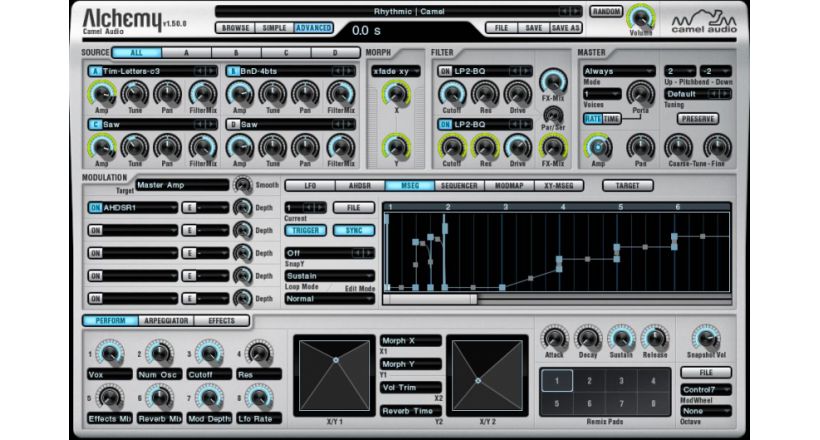Click the BROWSE button
This screenshot has width=820, height=440.
click(x=235, y=28)
